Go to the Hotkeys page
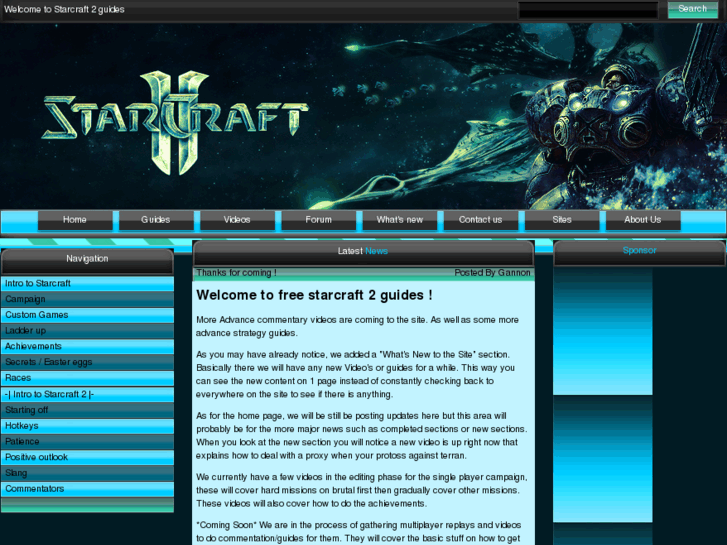Viewport: 727px width, 545px height. click(87, 426)
